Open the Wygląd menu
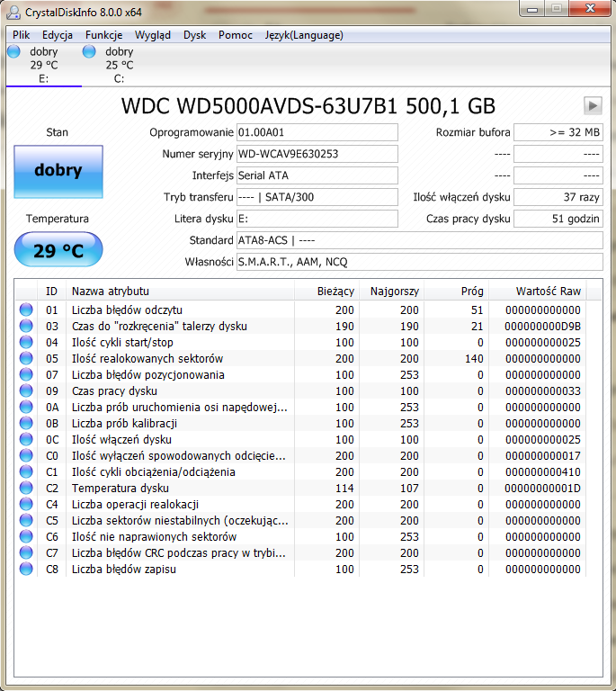Screen dimensions: 616x691 point(153,35)
